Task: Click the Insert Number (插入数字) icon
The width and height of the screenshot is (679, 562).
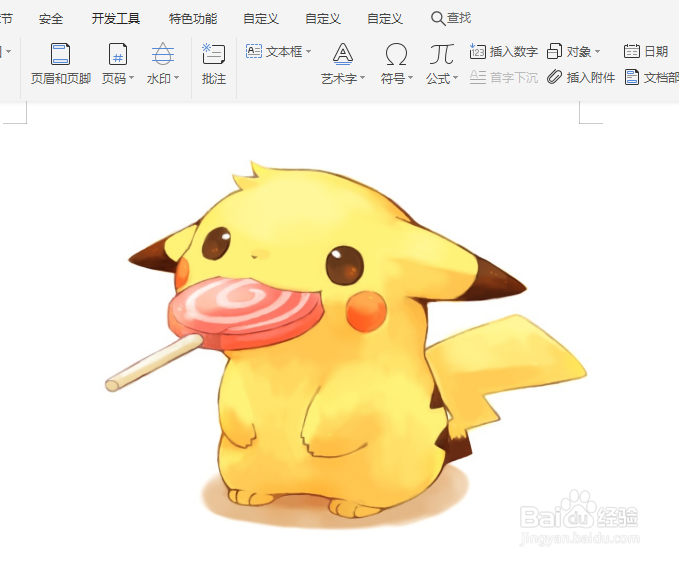Action: coord(477,51)
